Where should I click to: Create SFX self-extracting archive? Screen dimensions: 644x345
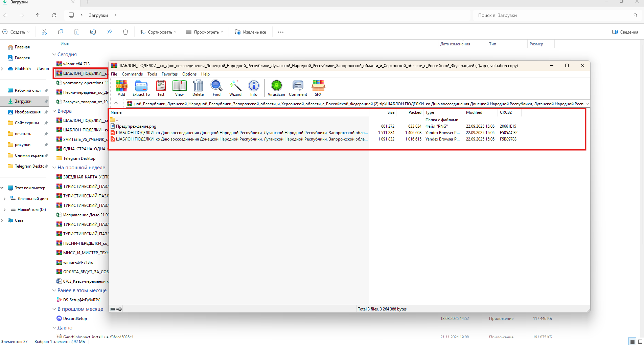(318, 88)
